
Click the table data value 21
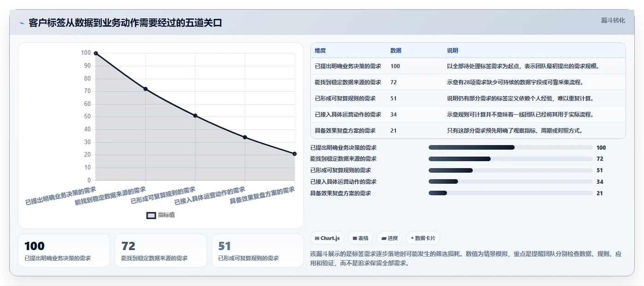(394, 131)
